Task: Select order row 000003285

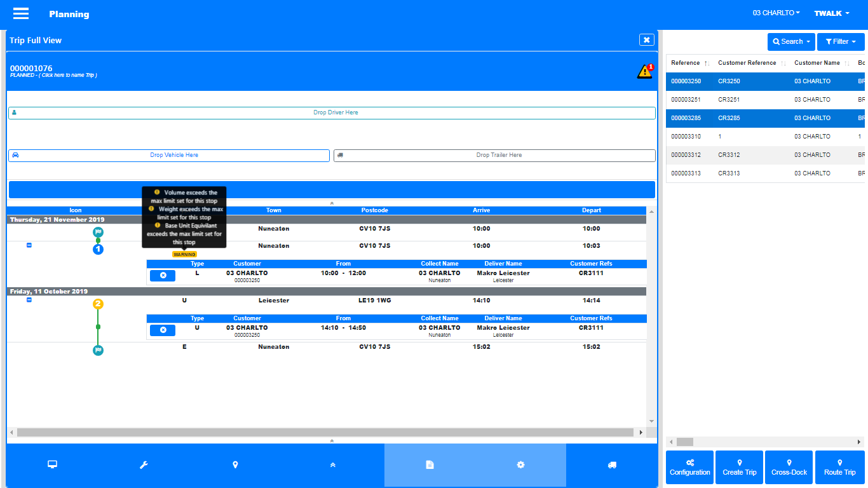Action: (x=765, y=118)
